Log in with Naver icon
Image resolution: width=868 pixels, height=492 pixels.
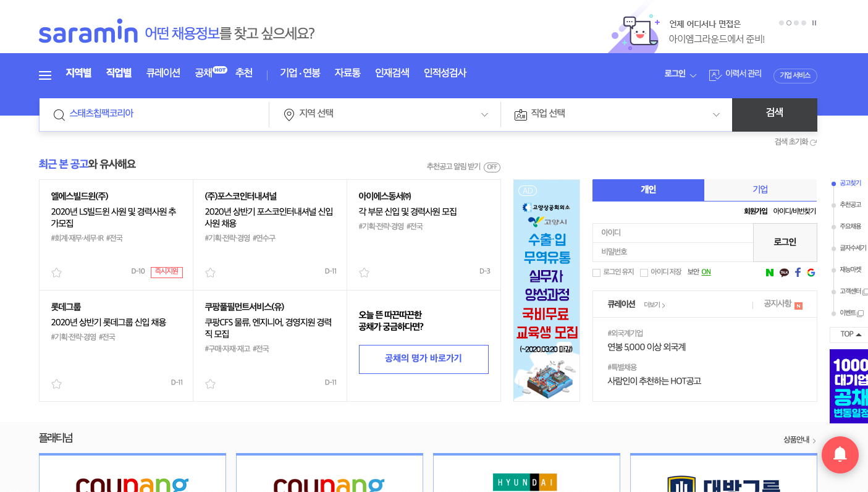tap(770, 273)
